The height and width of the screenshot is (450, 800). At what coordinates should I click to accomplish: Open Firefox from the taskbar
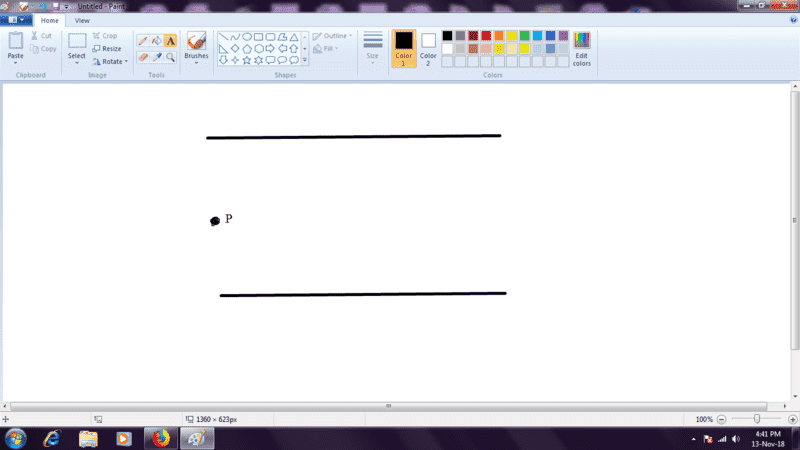(158, 438)
